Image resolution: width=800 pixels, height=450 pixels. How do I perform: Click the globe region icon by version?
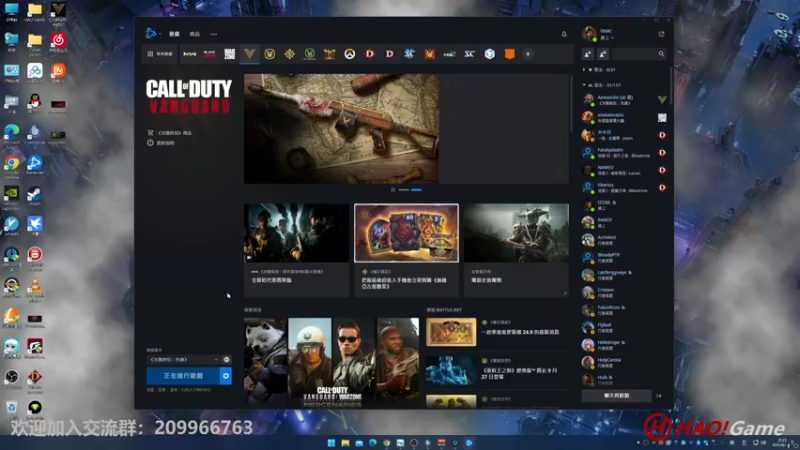pyautogui.click(x=227, y=360)
